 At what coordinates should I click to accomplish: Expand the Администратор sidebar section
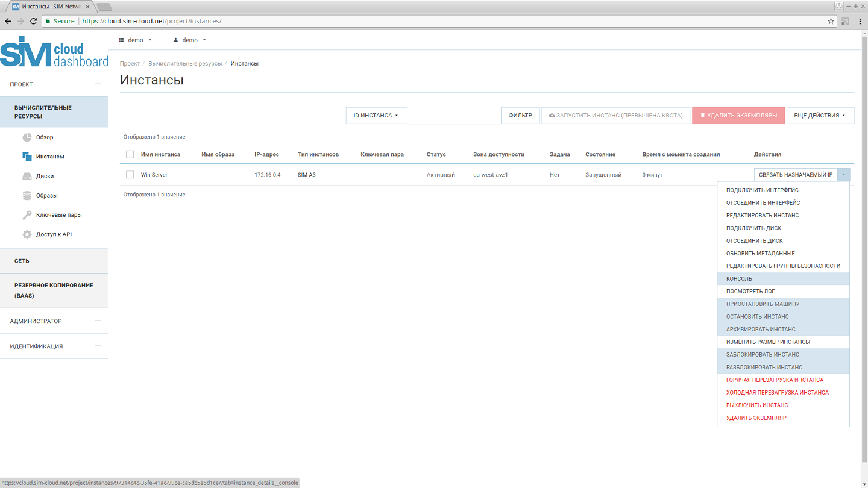coord(98,321)
